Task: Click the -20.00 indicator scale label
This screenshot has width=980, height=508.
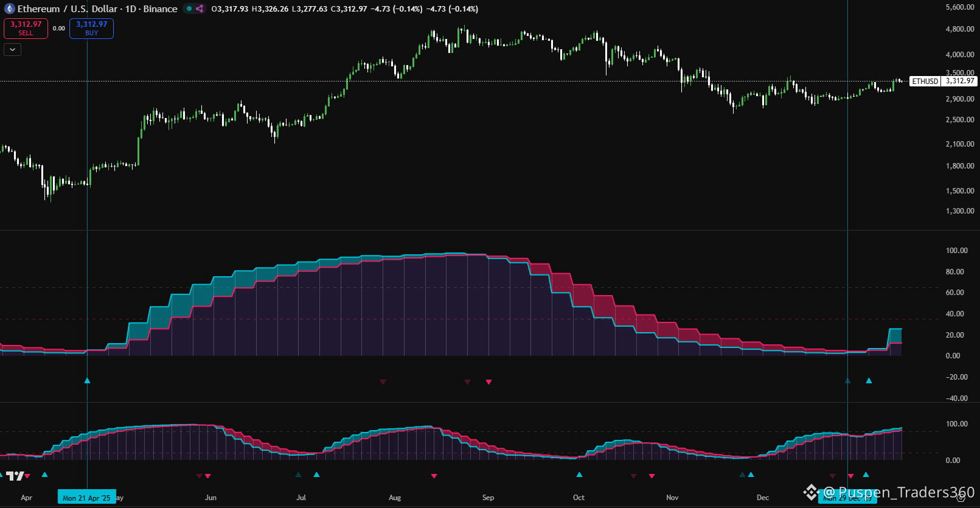Action: tap(956, 377)
